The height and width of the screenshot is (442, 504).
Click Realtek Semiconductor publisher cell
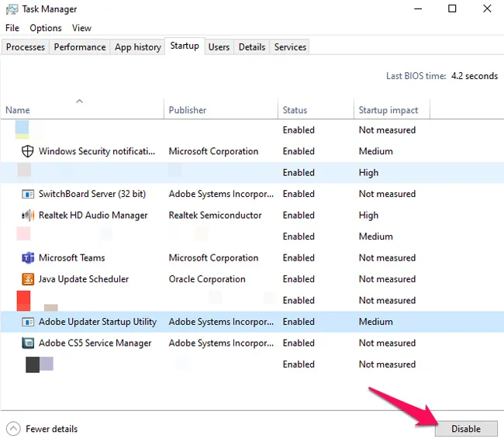click(215, 215)
